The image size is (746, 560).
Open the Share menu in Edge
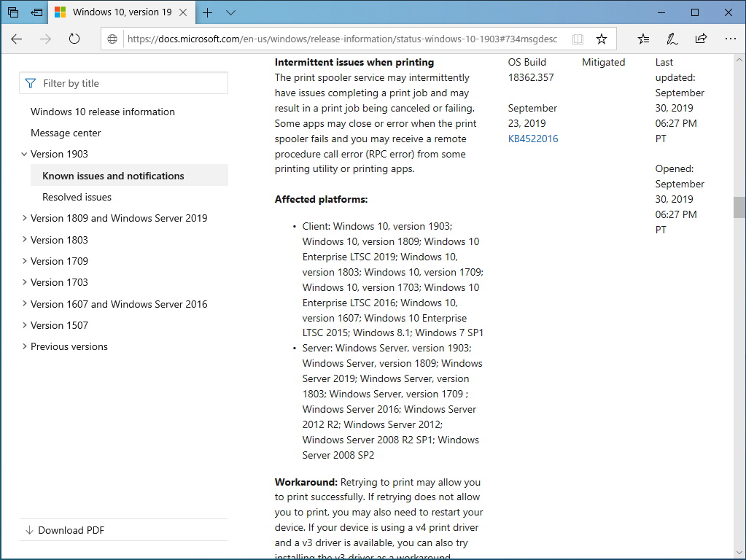point(700,39)
